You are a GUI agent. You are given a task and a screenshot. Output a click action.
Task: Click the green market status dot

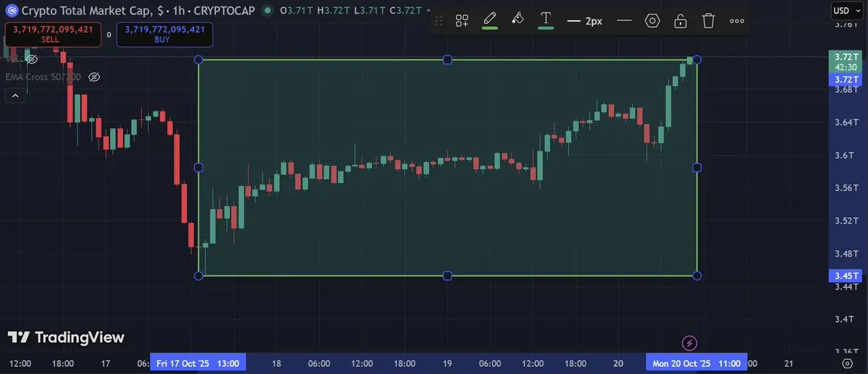point(268,11)
